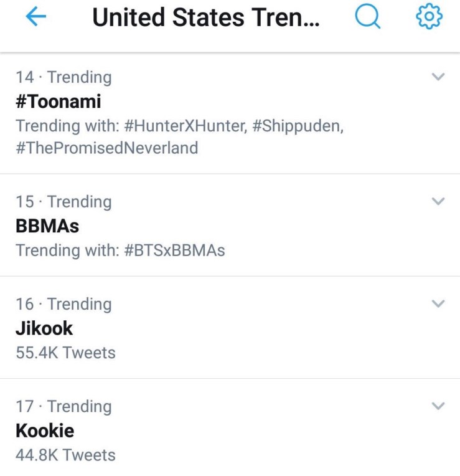Viewport: 460px width, 476px height.
Task: Tap the '17 · Trending' rank label
Action: pyautogui.click(x=63, y=406)
